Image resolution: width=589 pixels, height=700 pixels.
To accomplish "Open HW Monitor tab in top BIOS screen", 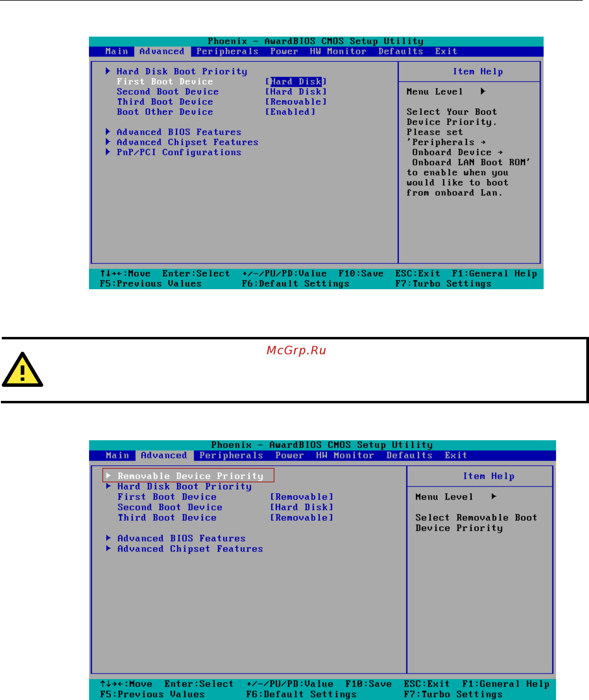I will pyautogui.click(x=338, y=51).
